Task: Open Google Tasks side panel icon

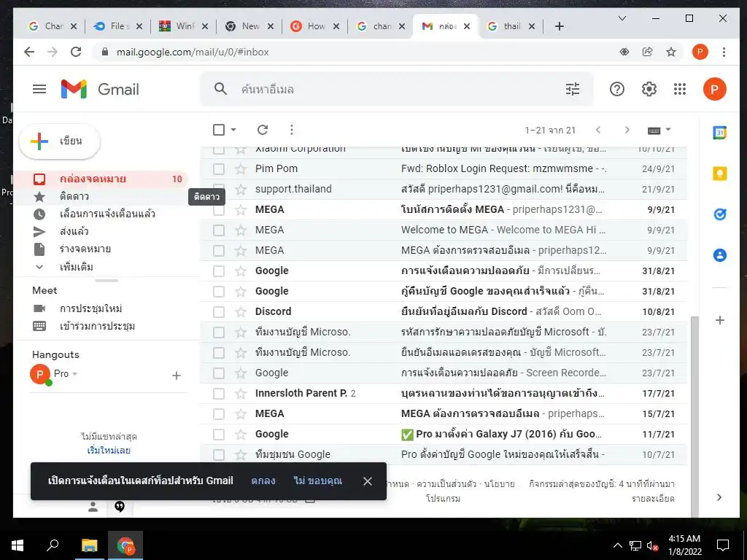Action: click(x=719, y=215)
